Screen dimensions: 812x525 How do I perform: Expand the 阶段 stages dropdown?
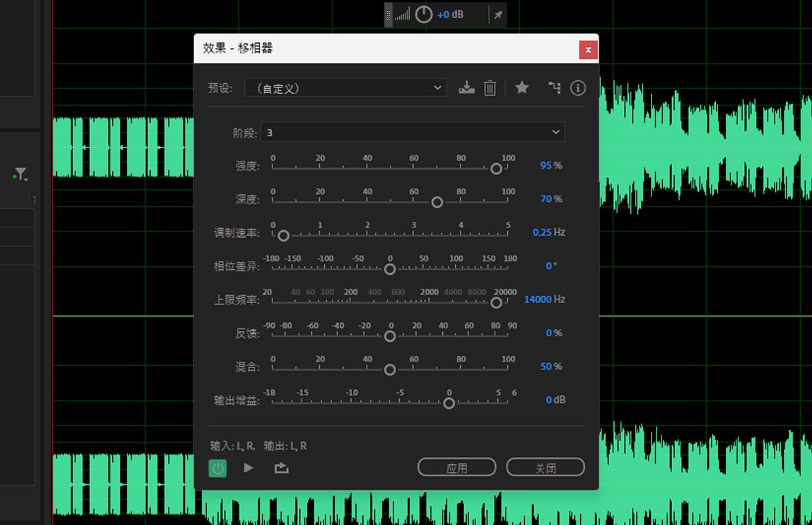click(x=413, y=132)
